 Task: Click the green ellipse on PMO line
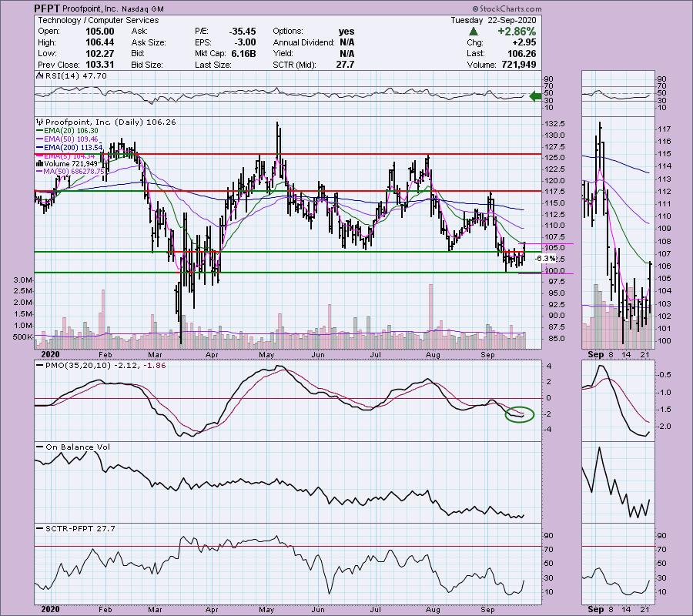click(520, 414)
